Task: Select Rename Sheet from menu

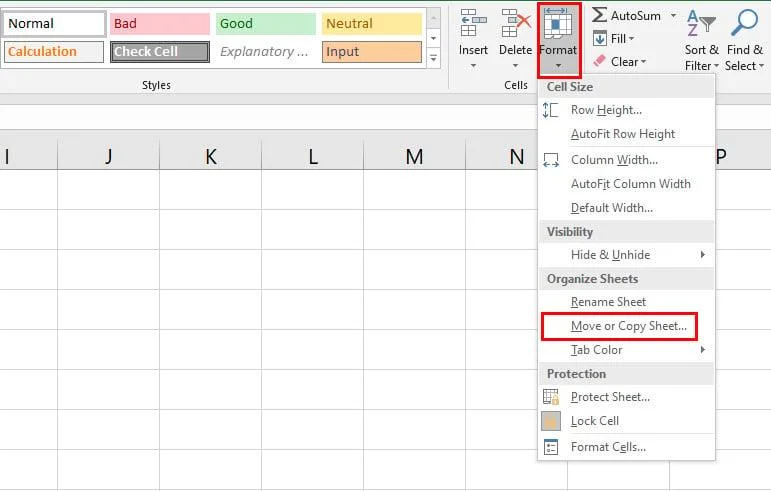Action: [608, 302]
